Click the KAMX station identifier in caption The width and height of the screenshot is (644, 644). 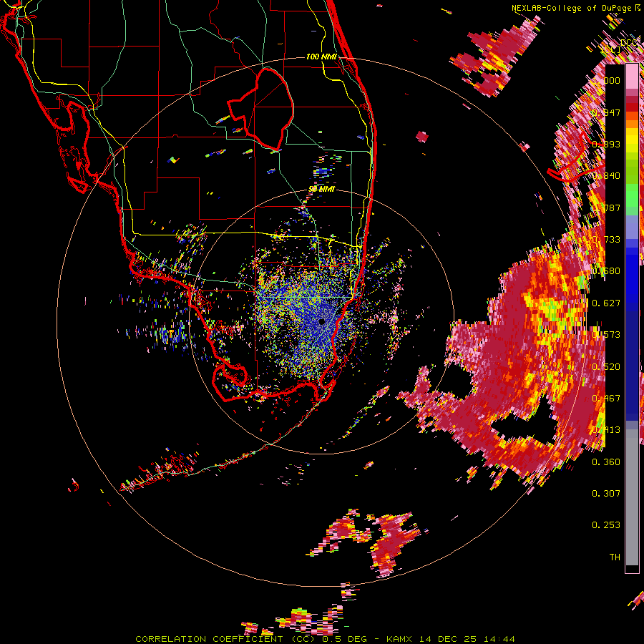pos(401,639)
